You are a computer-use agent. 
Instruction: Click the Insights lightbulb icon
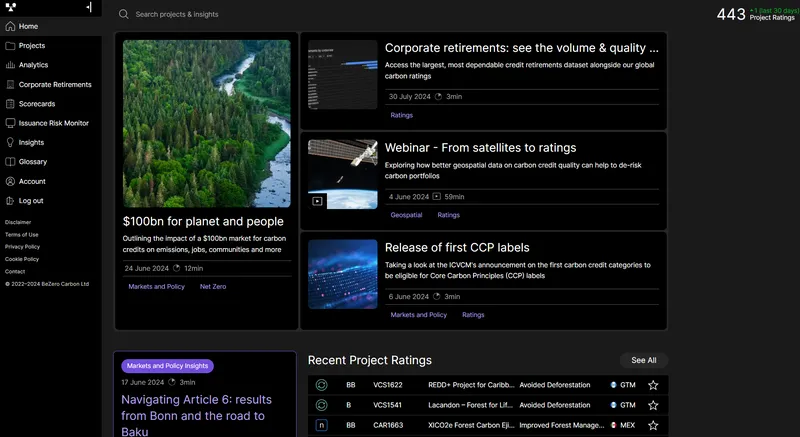pyautogui.click(x=10, y=142)
